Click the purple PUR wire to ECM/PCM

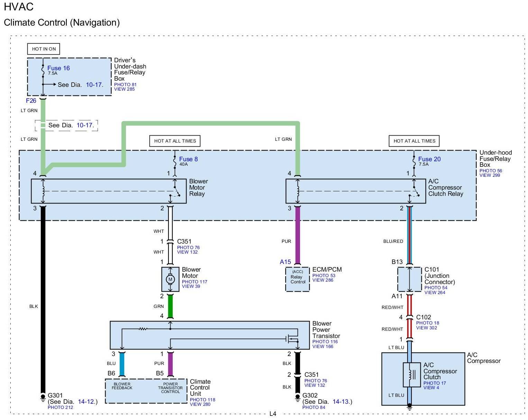tap(297, 235)
